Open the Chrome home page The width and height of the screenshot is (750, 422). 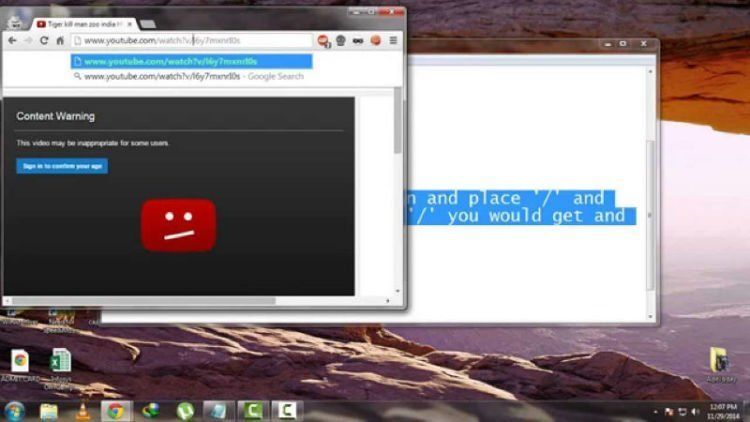tap(60, 41)
